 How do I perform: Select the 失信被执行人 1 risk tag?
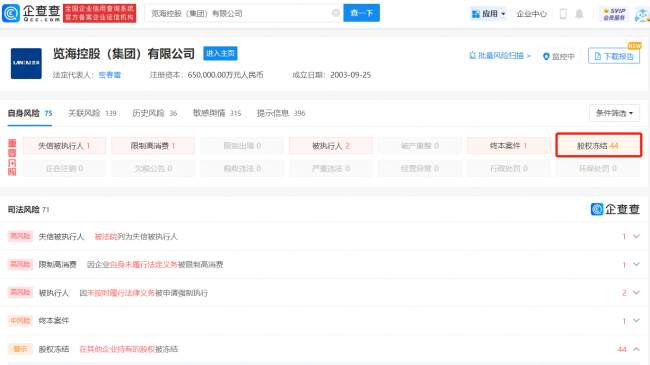coord(64,146)
